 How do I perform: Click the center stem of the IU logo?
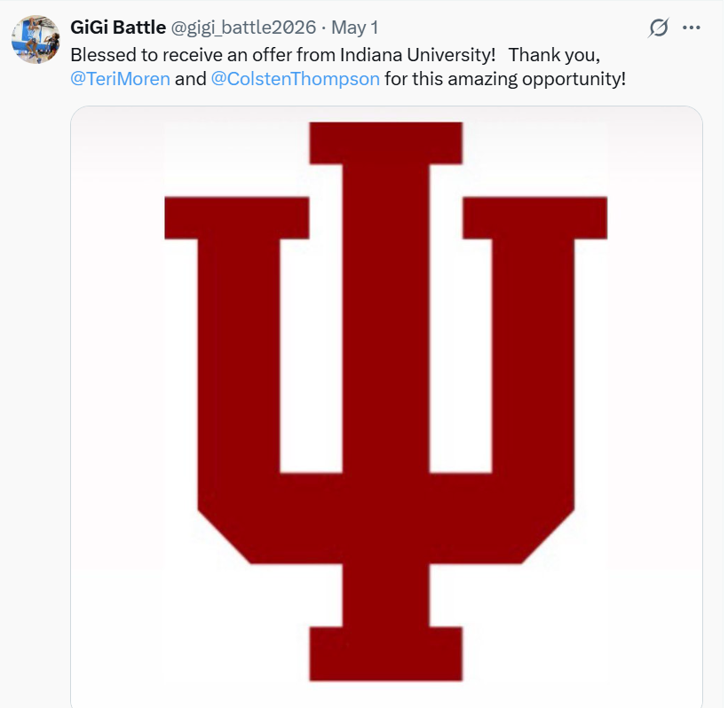[x=386, y=355]
